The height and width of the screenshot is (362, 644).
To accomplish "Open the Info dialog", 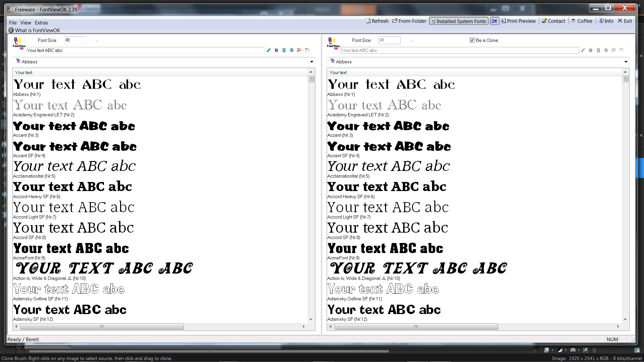I will [606, 21].
